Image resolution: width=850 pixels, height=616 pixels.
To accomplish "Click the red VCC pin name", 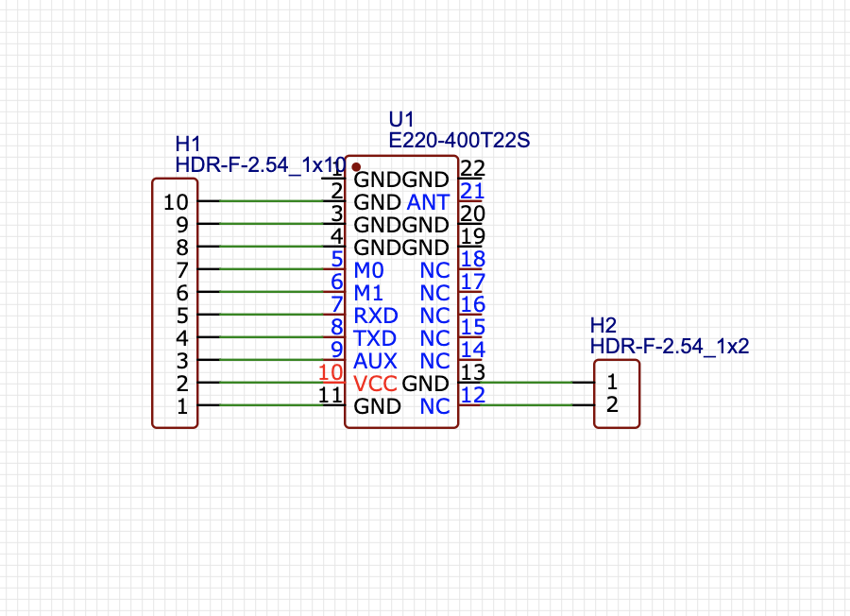I will tap(375, 384).
